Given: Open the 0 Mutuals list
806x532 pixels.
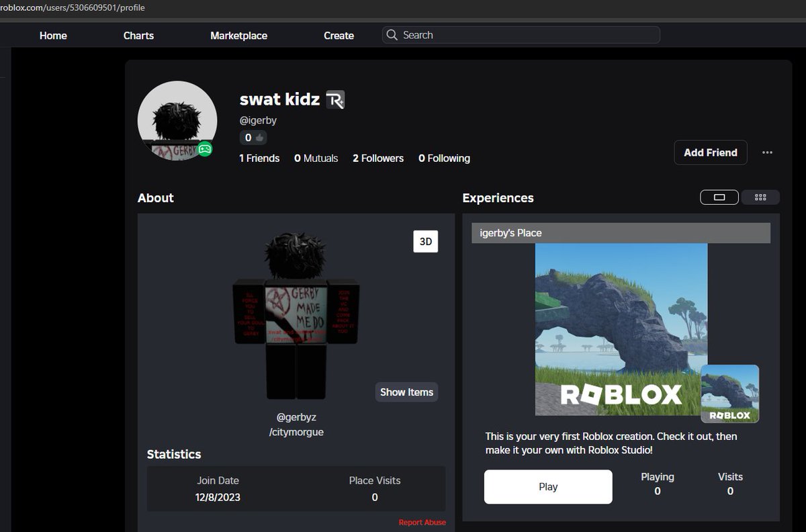Looking at the screenshot, I should point(316,159).
